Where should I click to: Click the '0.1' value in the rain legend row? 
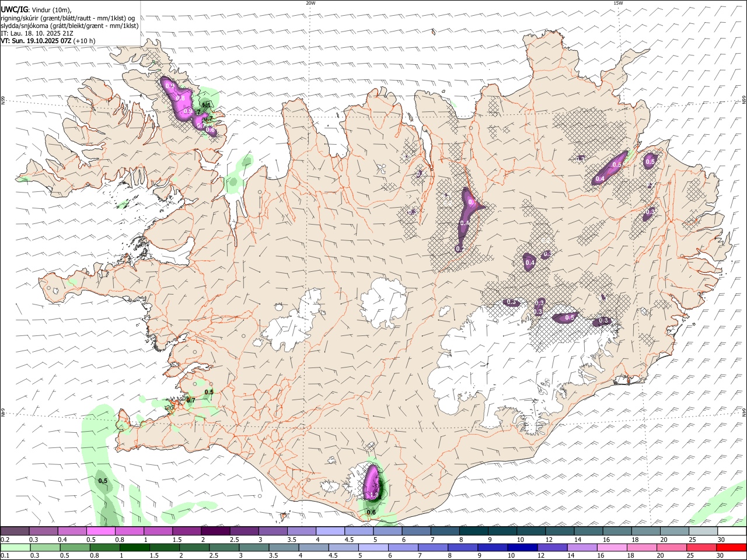click(5, 556)
